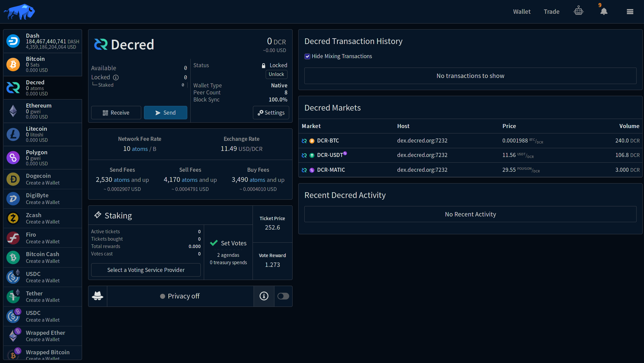Unlock the Decred wallet
The height and width of the screenshot is (363, 644).
[x=276, y=74]
